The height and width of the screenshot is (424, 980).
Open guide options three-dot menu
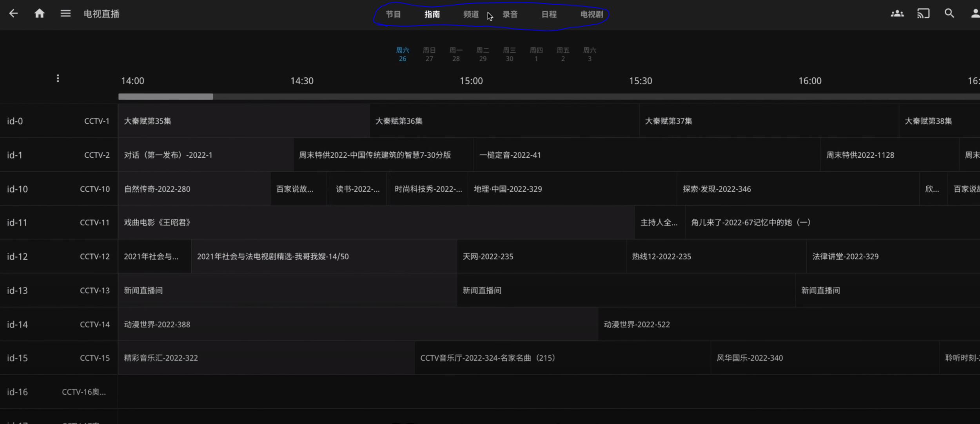(x=58, y=78)
